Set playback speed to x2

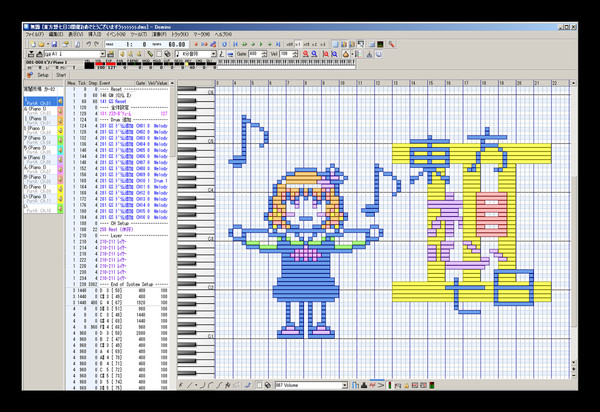tap(314, 44)
